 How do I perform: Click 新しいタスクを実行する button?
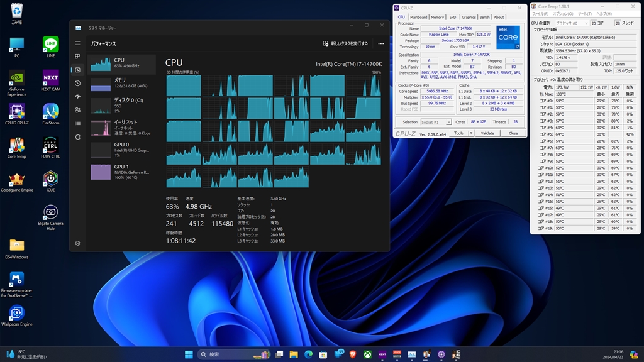[345, 44]
